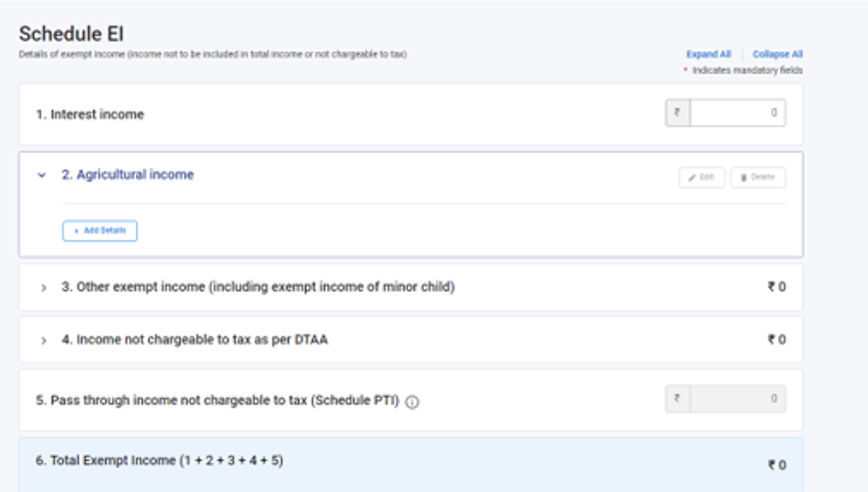Focus the Interest income amount field
Viewport: 868px width, 492px height.
[738, 112]
